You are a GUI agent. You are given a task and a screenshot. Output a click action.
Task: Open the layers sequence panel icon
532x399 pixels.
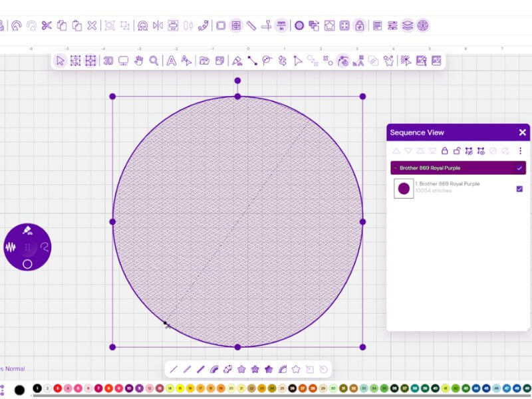408,25
